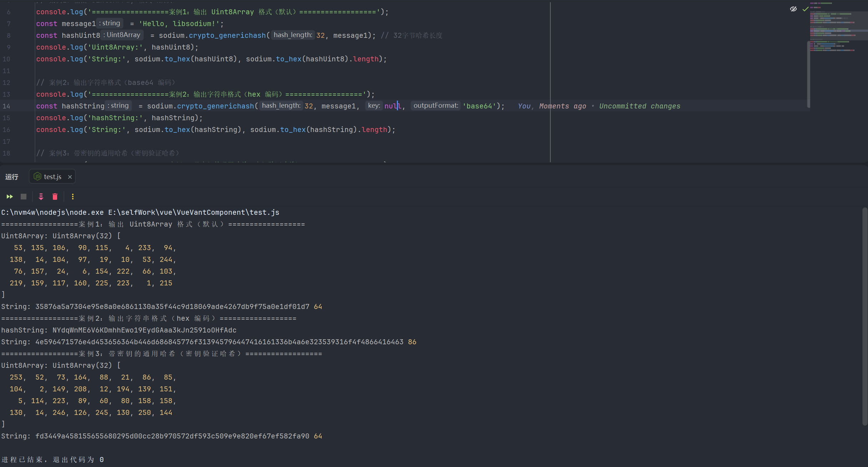Select the test.js run tab

52,177
